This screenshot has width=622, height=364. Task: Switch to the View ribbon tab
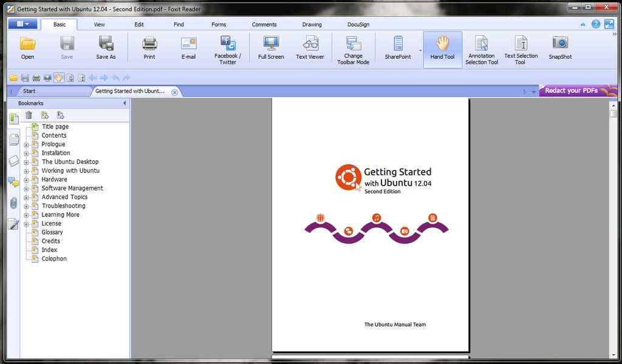point(99,24)
